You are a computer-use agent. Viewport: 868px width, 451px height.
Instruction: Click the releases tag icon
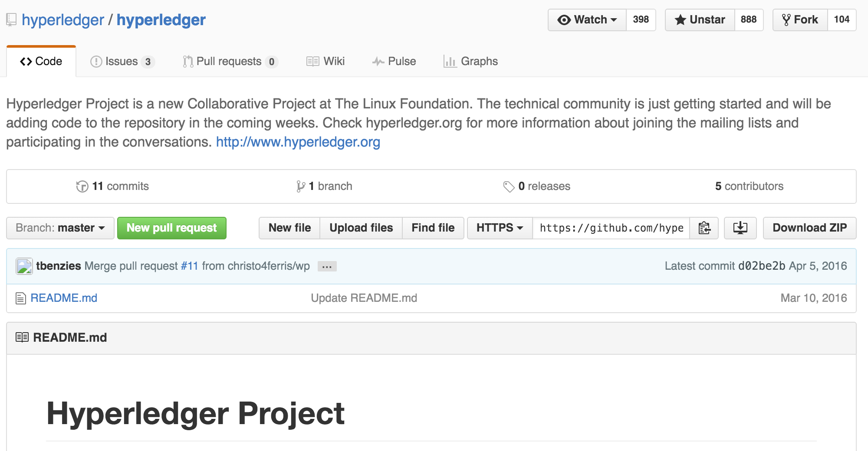click(x=509, y=186)
